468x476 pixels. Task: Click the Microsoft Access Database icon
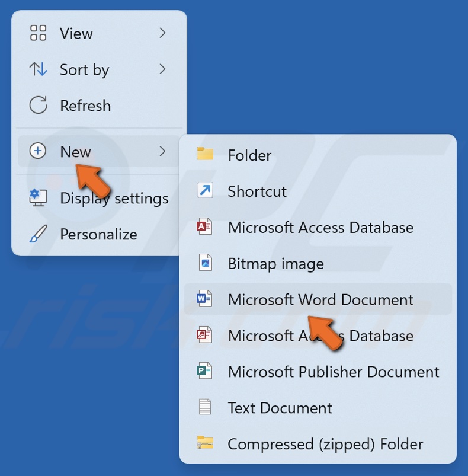click(204, 228)
